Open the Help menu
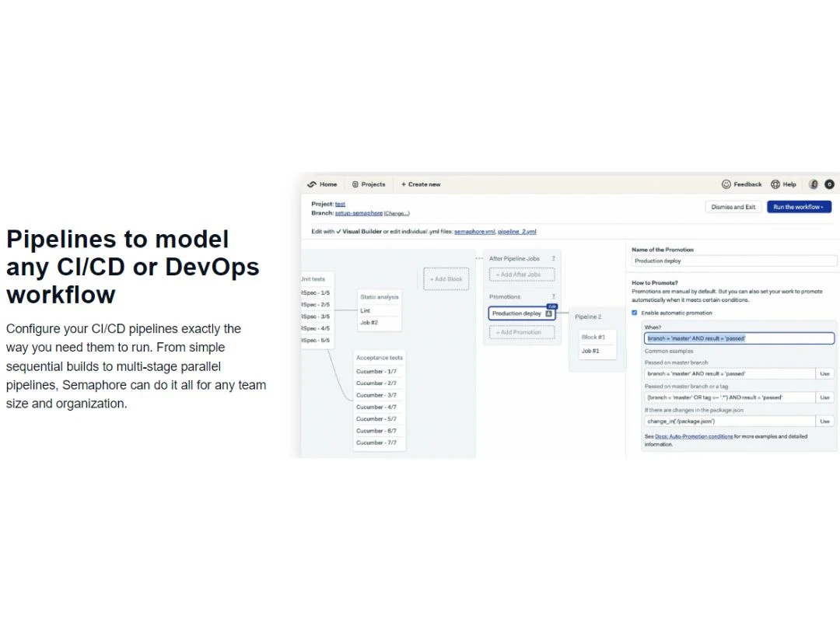The width and height of the screenshot is (840, 630). (x=789, y=184)
